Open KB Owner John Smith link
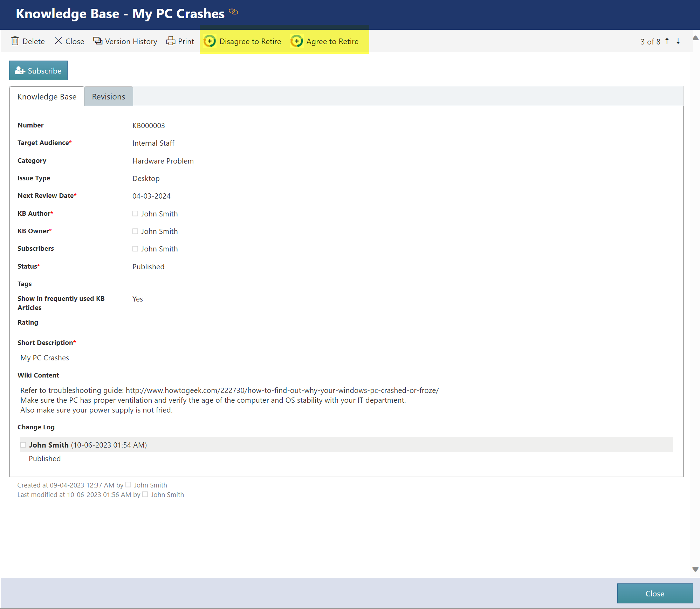Image resolution: width=700 pixels, height=609 pixels. (159, 231)
